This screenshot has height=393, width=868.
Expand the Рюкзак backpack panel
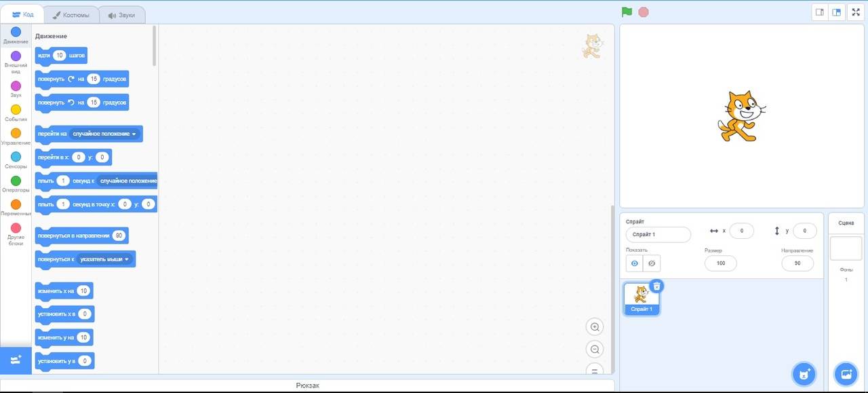pyautogui.click(x=307, y=386)
